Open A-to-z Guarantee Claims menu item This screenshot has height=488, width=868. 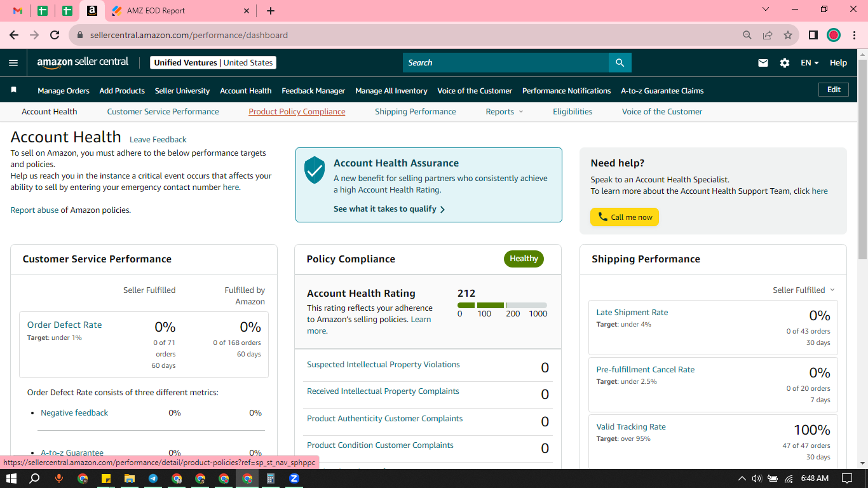click(662, 91)
